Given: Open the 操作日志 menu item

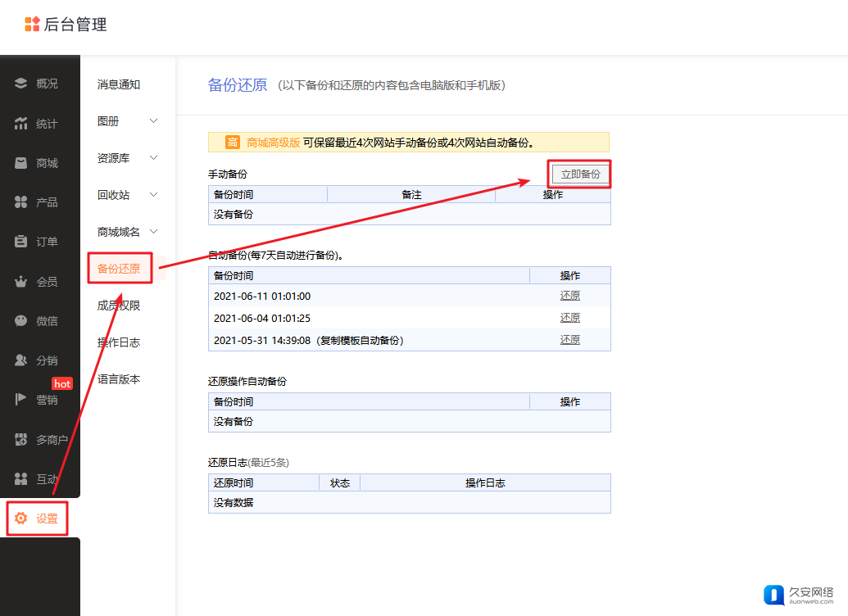Looking at the screenshot, I should coord(119,342).
